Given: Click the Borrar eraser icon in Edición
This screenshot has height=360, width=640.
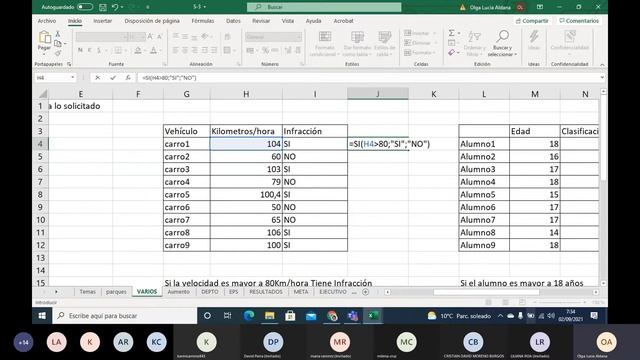Looking at the screenshot, I should pos(451,53).
